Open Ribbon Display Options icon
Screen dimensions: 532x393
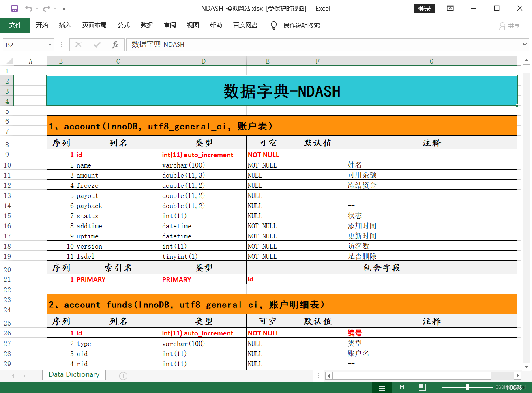pos(450,8)
